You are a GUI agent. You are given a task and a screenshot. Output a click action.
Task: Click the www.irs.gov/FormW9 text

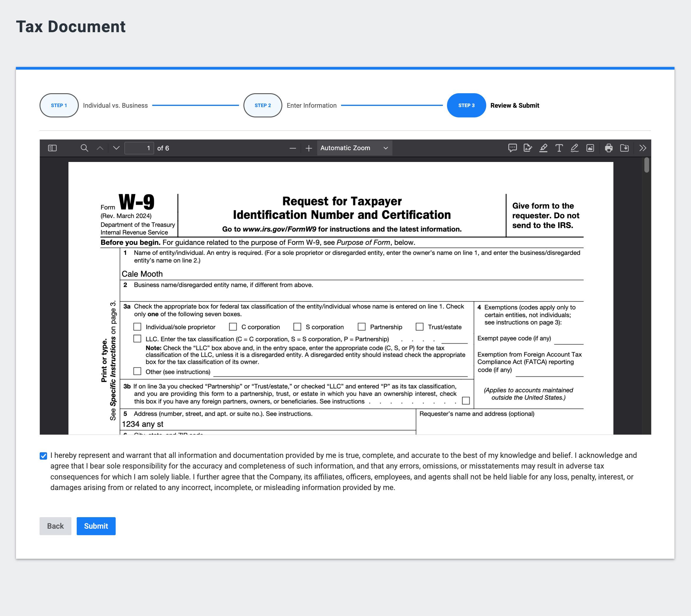(x=279, y=229)
